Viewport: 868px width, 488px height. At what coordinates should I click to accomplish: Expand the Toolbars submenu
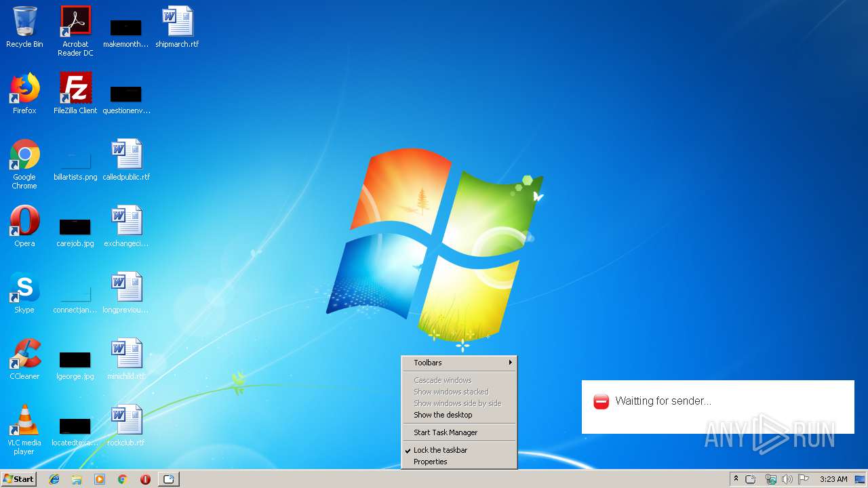[459, 363]
